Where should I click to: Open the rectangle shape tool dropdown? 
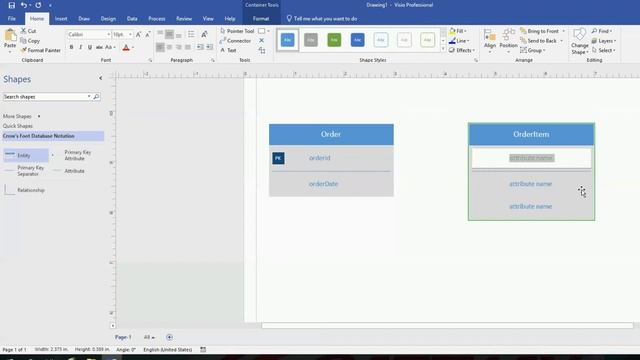pos(269,31)
